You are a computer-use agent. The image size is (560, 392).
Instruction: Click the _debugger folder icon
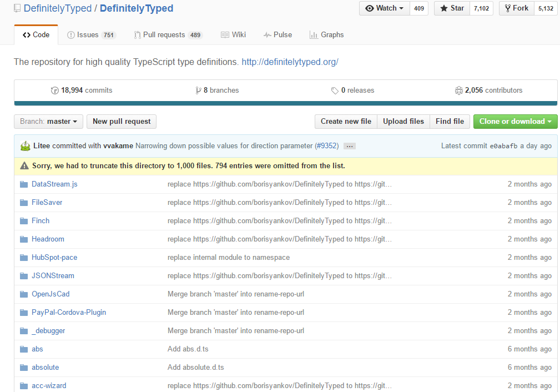point(24,331)
